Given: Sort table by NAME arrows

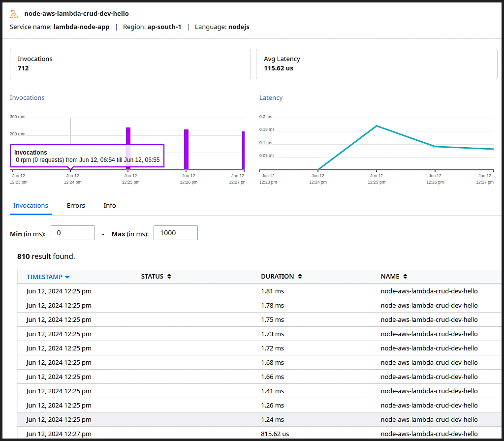Looking at the screenshot, I should (x=405, y=277).
